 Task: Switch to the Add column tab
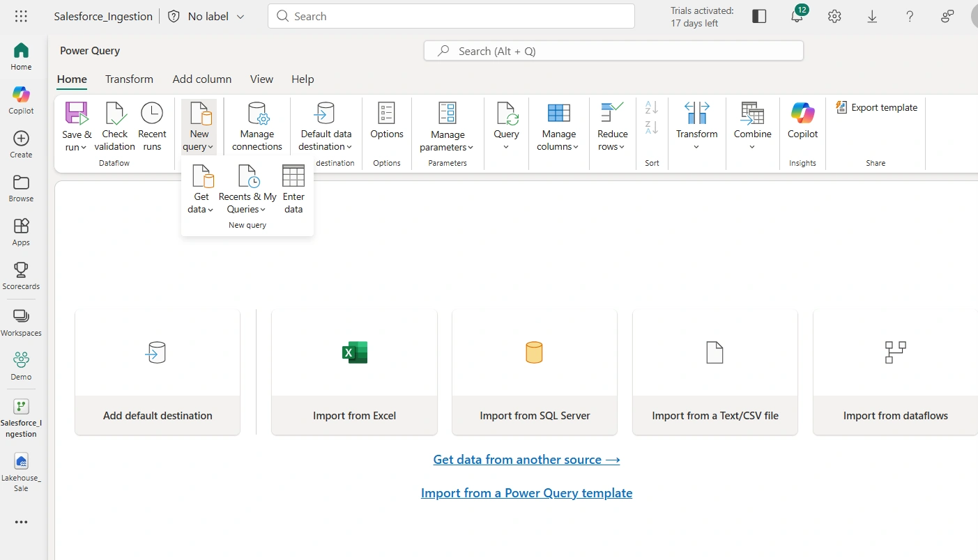202,79
